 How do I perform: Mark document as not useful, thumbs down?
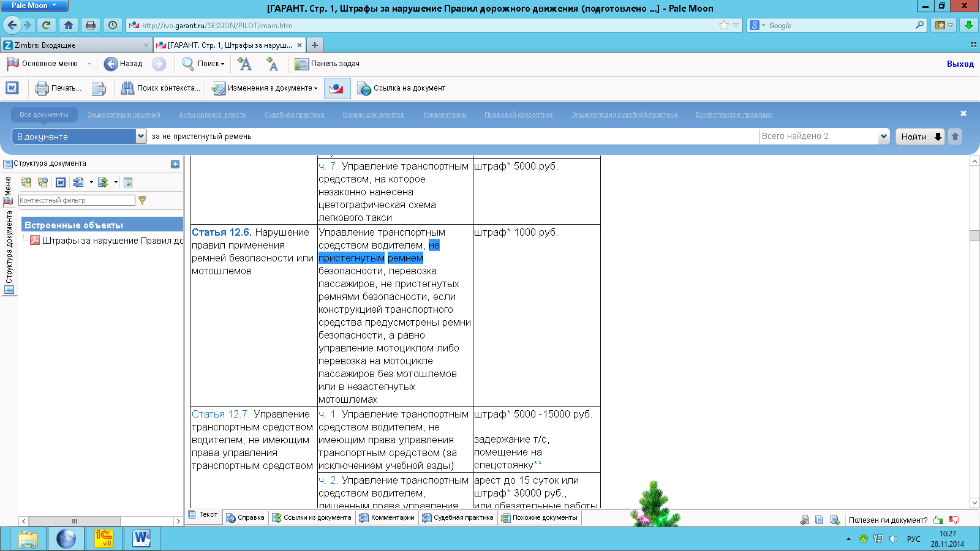[954, 520]
